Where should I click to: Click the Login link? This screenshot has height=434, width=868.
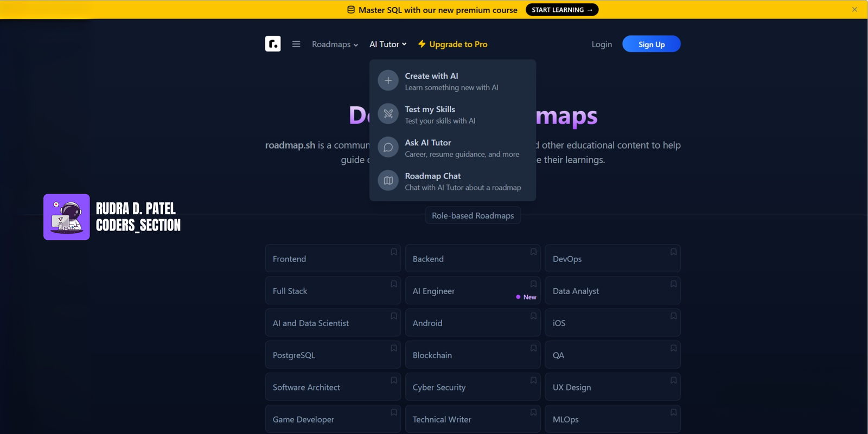pos(601,44)
